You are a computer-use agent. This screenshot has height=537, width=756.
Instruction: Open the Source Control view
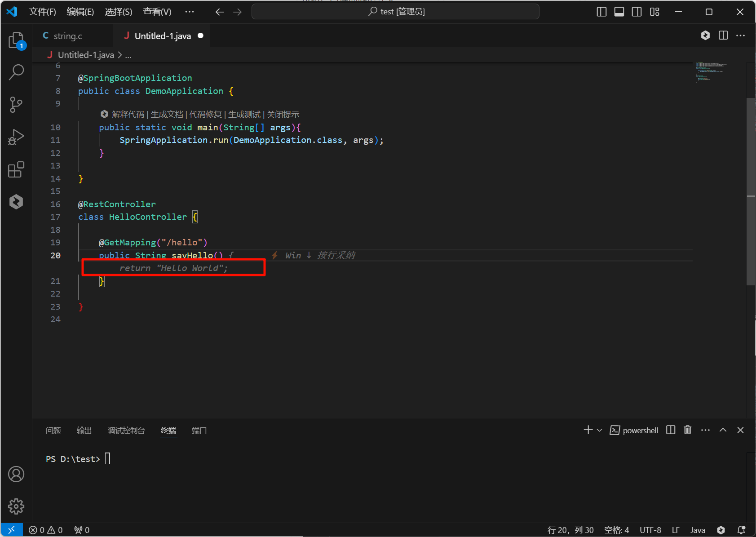[x=16, y=105]
